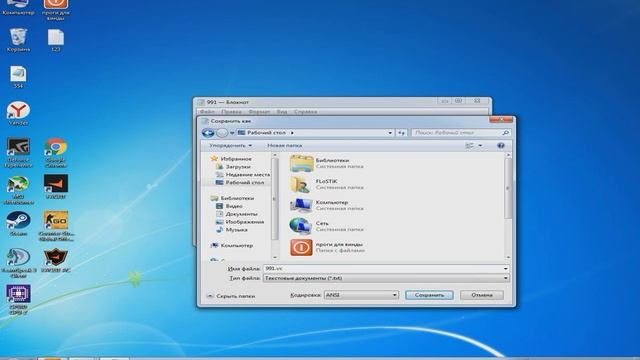Close the Сохранить как dialog
The width and height of the screenshot is (640, 360).
[501, 120]
